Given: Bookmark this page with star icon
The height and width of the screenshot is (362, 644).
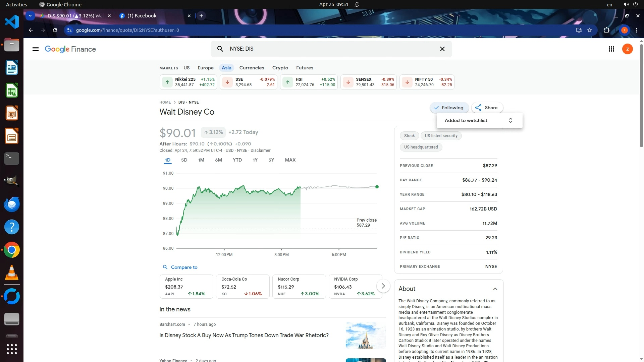Looking at the screenshot, I should [590, 30].
